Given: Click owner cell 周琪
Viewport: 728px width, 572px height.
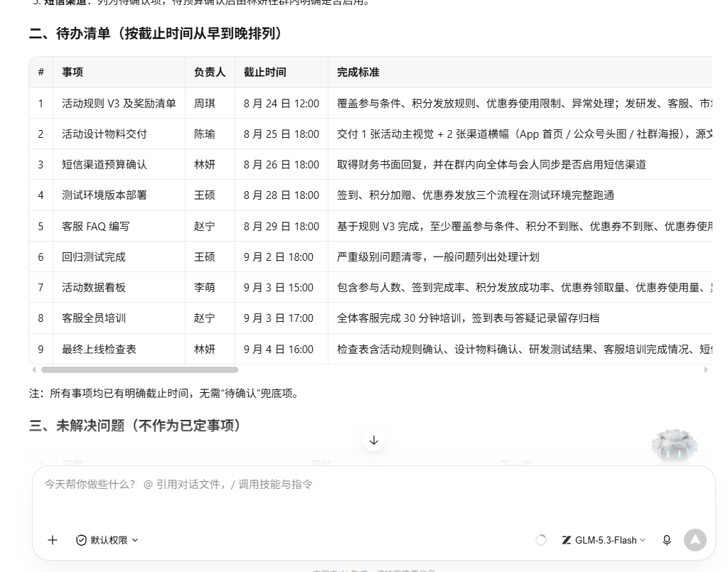Looking at the screenshot, I should pos(205,104).
